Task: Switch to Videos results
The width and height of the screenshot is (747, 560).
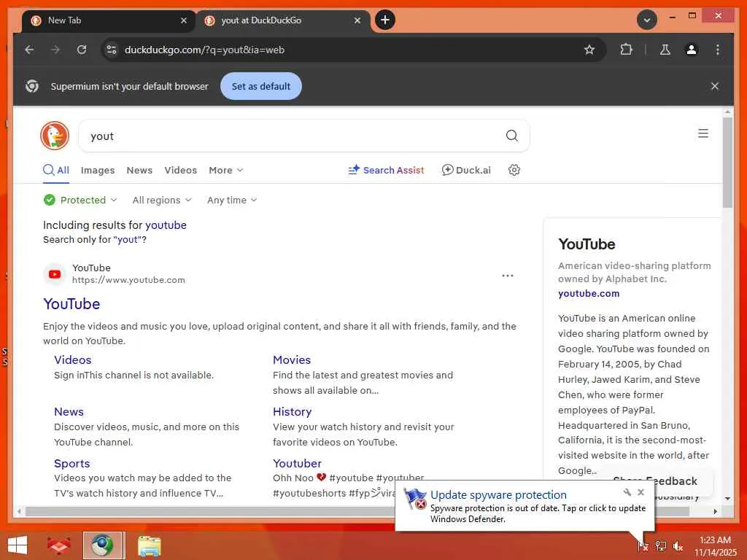Action: 181,170
